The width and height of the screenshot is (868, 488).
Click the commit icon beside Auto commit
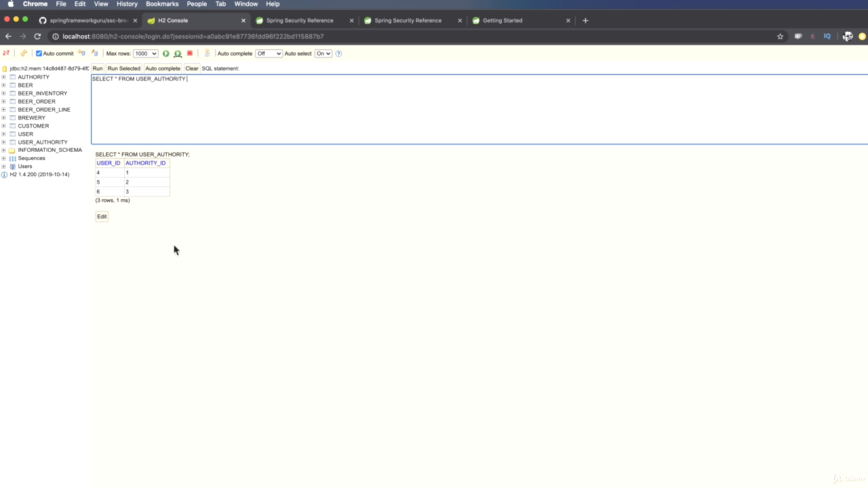point(81,54)
